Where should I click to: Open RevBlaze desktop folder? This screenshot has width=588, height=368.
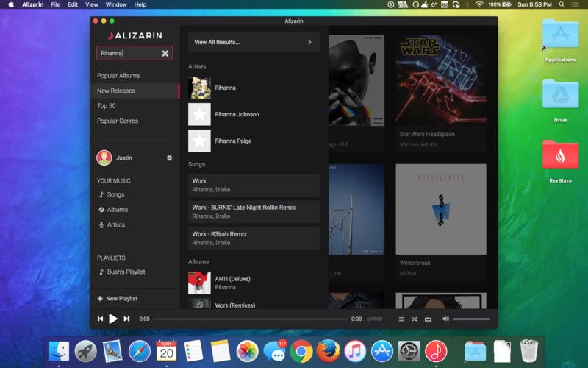click(x=560, y=155)
